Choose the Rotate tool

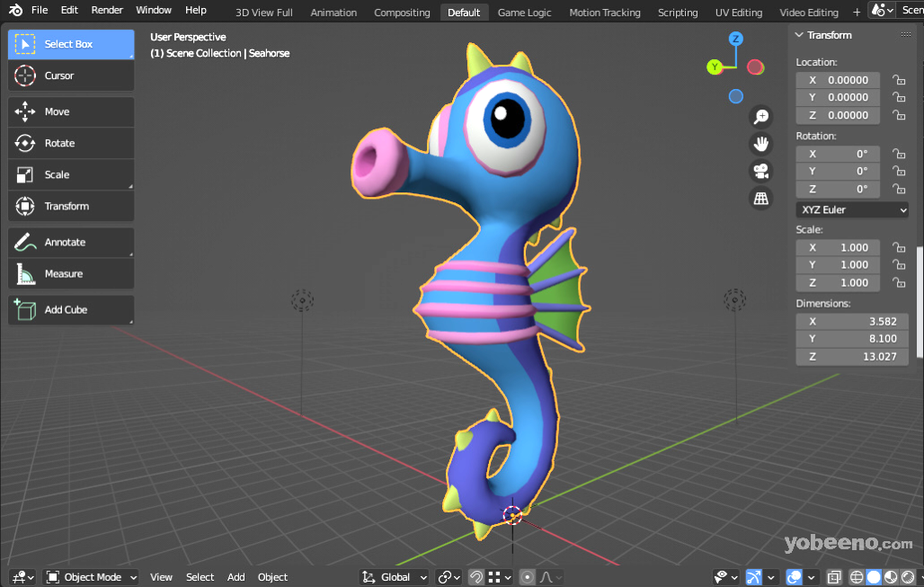coord(71,143)
